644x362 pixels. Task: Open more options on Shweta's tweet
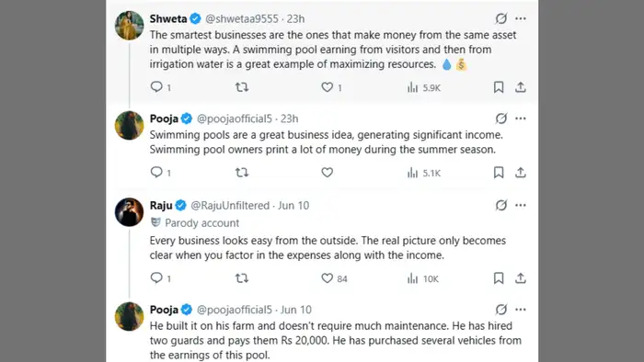point(521,18)
